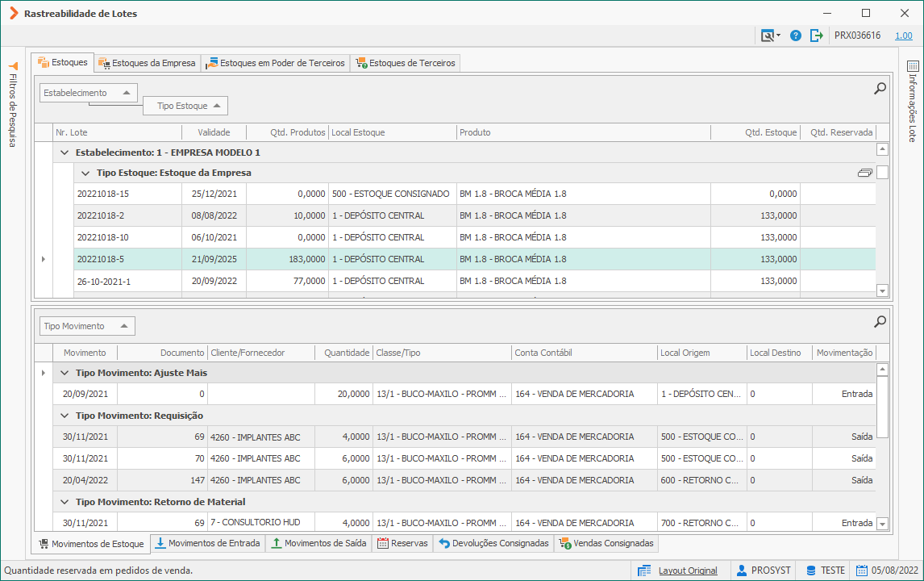Screen dimensions: 924x581
Task: Click the lots grid scroll down arrow
Action: tap(882, 290)
